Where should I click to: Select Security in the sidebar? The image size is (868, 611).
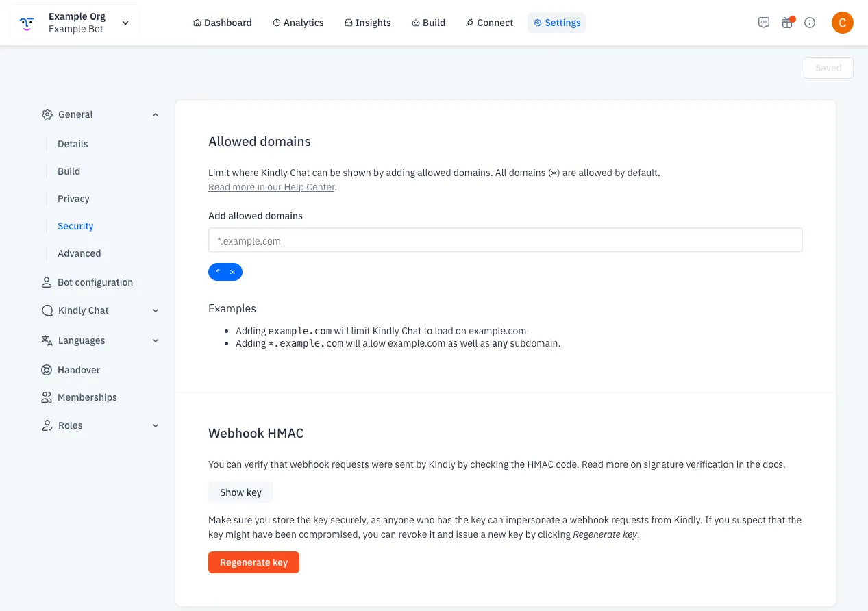(75, 226)
